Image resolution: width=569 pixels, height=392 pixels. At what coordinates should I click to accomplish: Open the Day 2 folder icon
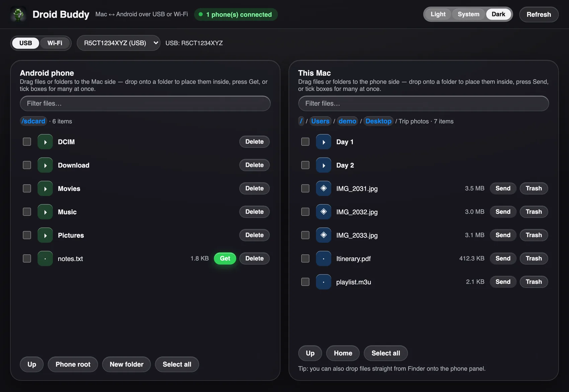tap(324, 165)
